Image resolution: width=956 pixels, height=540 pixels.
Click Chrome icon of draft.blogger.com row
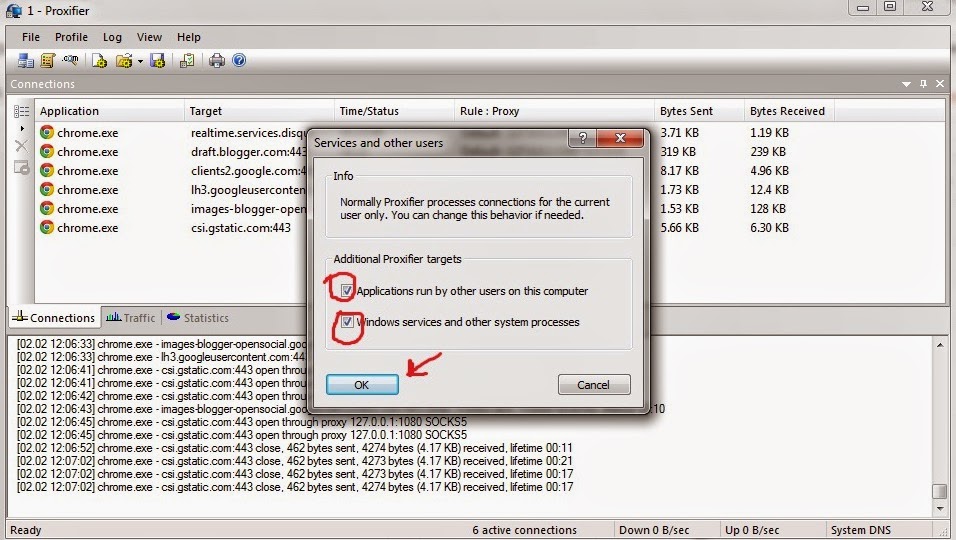click(47, 151)
